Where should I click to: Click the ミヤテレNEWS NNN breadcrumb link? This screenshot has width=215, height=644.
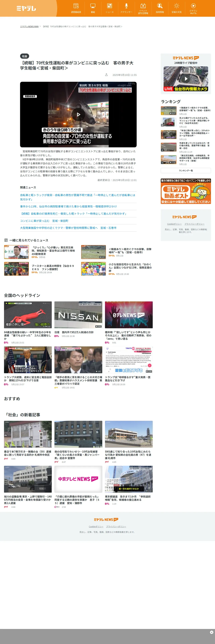(29, 27)
